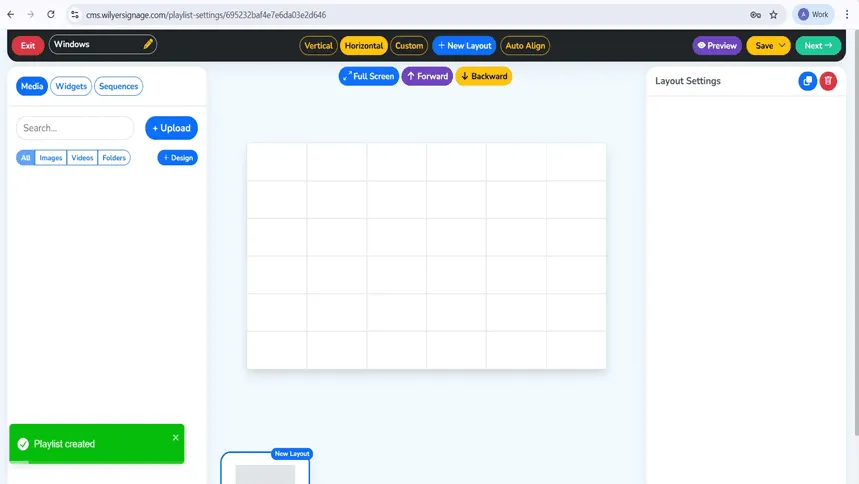View site information icon beside URL

point(75,15)
